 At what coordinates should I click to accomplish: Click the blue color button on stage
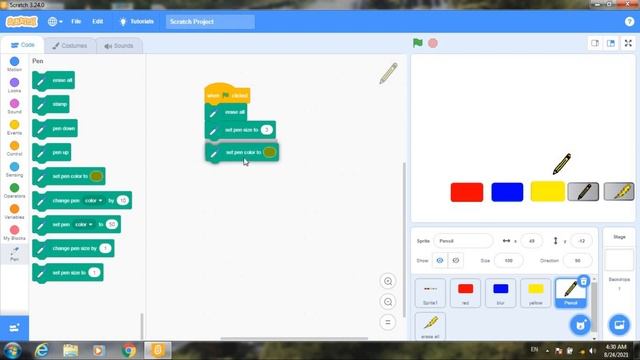(x=507, y=192)
